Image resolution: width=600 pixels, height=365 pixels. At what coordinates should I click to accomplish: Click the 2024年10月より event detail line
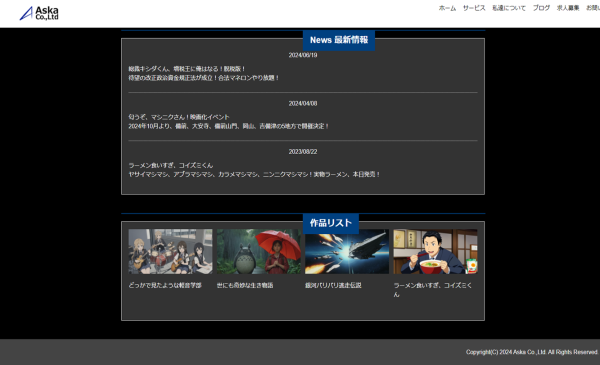(x=228, y=126)
